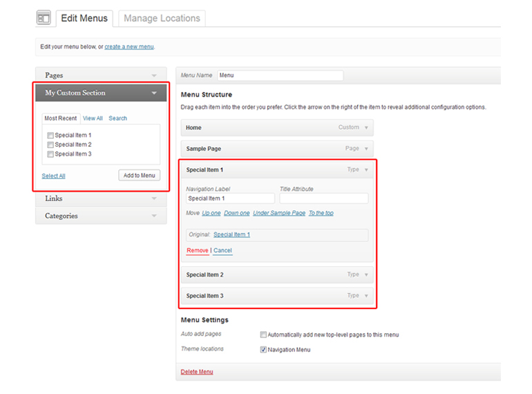Open the View All tab in custom section
Image resolution: width=532 pixels, height=394 pixels.
(x=93, y=118)
